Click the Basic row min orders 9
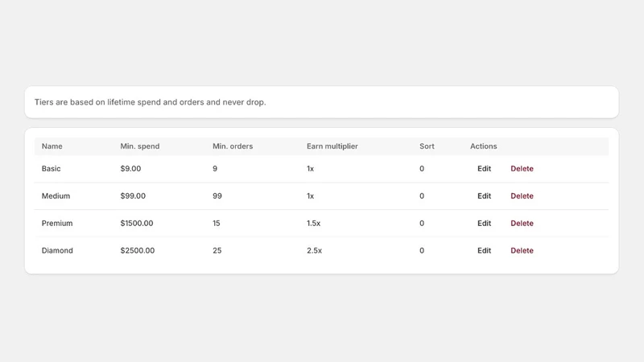The height and width of the screenshot is (362, 644). coord(215,169)
